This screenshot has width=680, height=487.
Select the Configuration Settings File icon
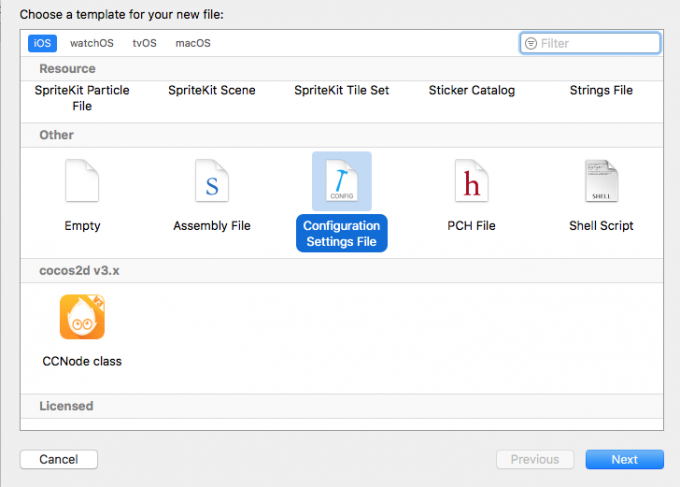pyautogui.click(x=342, y=183)
